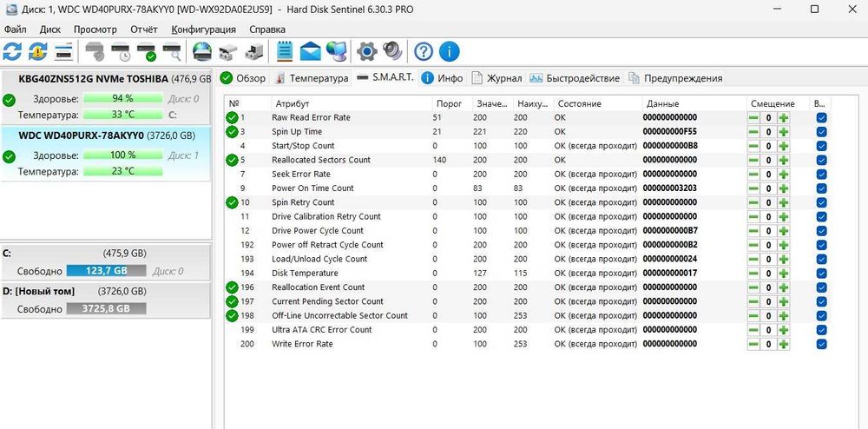Click the speaker sound icon
The height and width of the screenshot is (429, 868).
[392, 52]
